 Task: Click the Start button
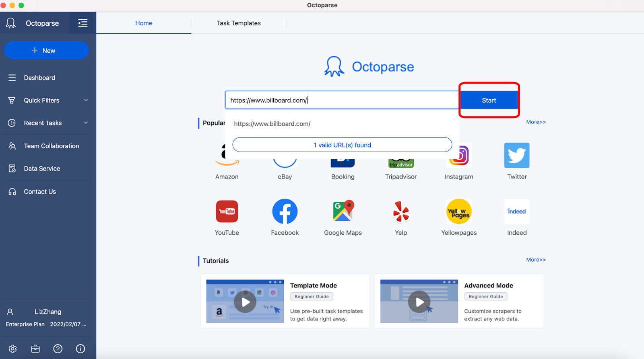click(489, 100)
